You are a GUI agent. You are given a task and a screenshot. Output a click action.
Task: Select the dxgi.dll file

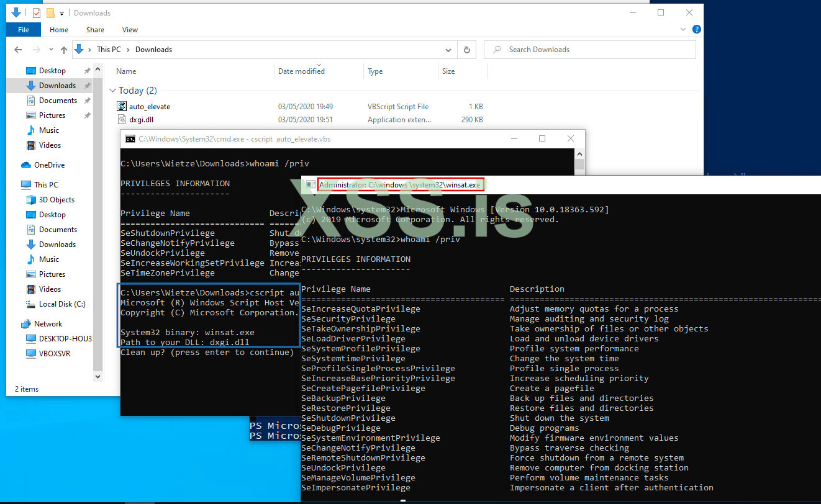[x=140, y=120]
